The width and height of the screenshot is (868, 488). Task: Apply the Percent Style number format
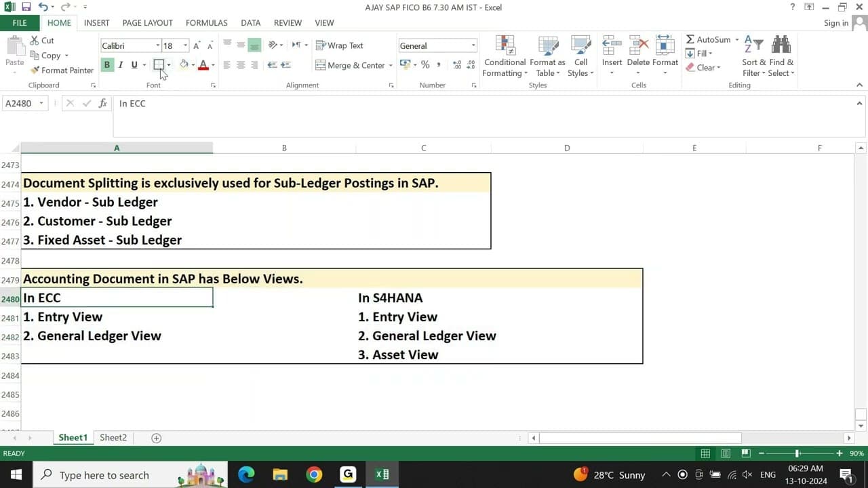pyautogui.click(x=425, y=64)
